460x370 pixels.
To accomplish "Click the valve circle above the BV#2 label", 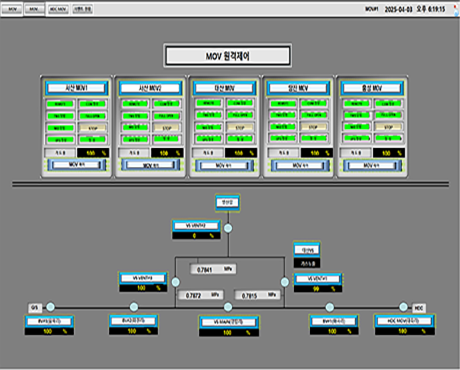I will click(x=134, y=307).
